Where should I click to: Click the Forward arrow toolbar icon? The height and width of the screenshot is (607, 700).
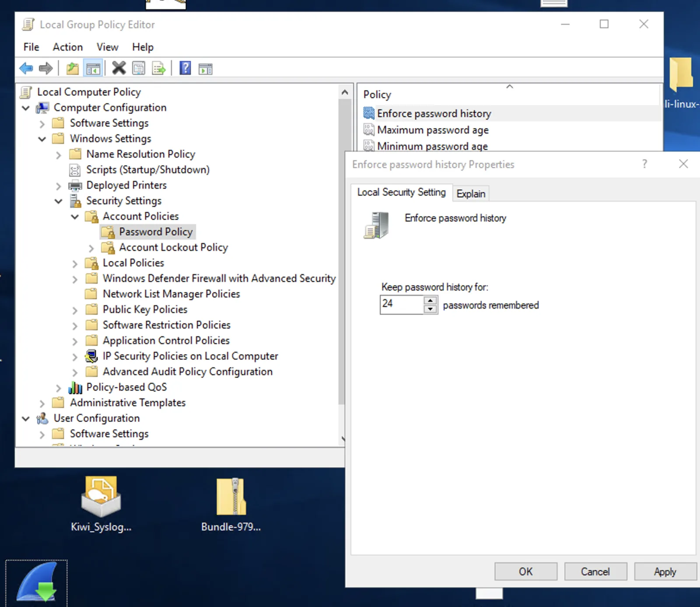(46, 68)
